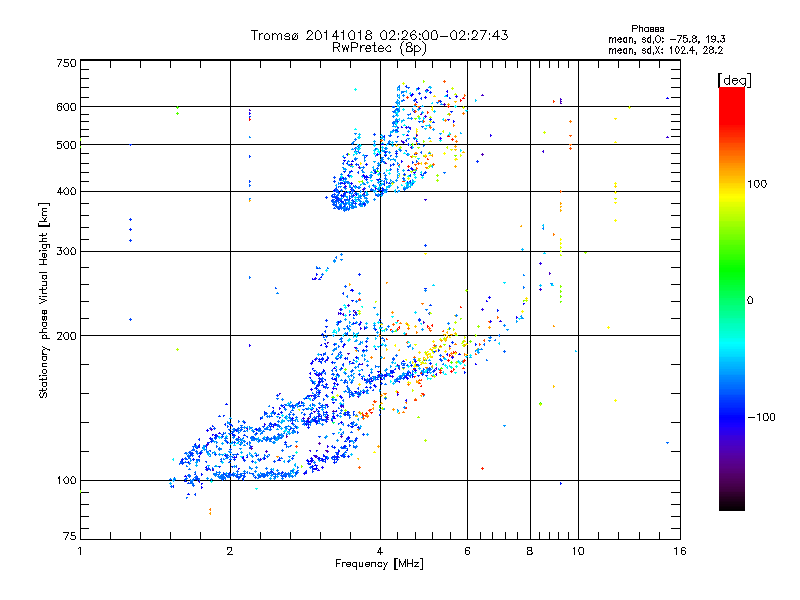Click the 'Stationary phase Virtual Height [km]' axis label

44,300
